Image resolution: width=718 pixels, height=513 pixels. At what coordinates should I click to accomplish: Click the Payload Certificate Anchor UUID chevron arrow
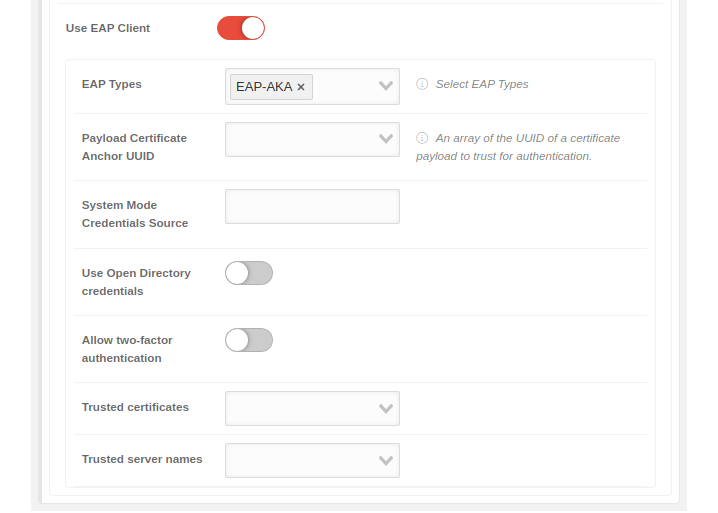click(x=386, y=139)
